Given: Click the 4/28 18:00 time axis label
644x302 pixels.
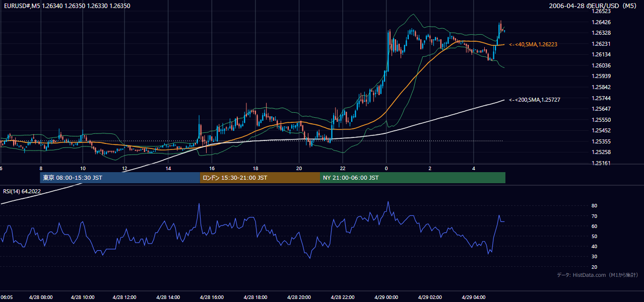Looking at the screenshot, I should click(255, 297).
